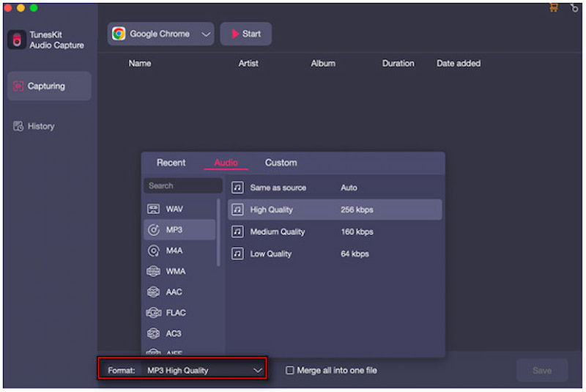Screen dimensions: 586x392
Task: Select the AC3 format label
Action: point(174,333)
